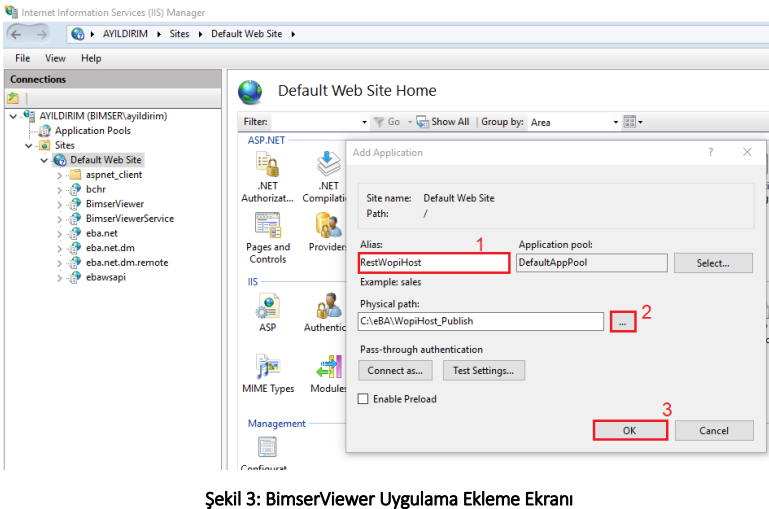Open the Modules feature icon
The width and height of the screenshot is (769, 509).
click(x=329, y=367)
